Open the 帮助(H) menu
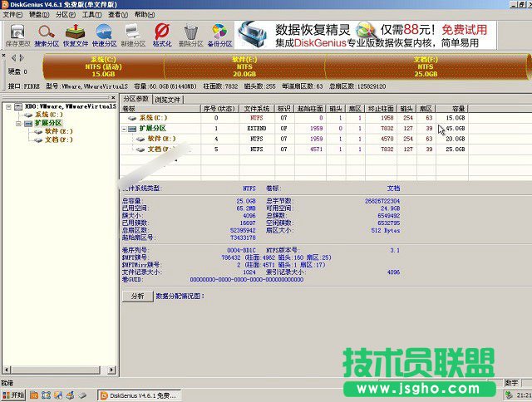Viewport: 532px width, 402px height. coord(145,15)
